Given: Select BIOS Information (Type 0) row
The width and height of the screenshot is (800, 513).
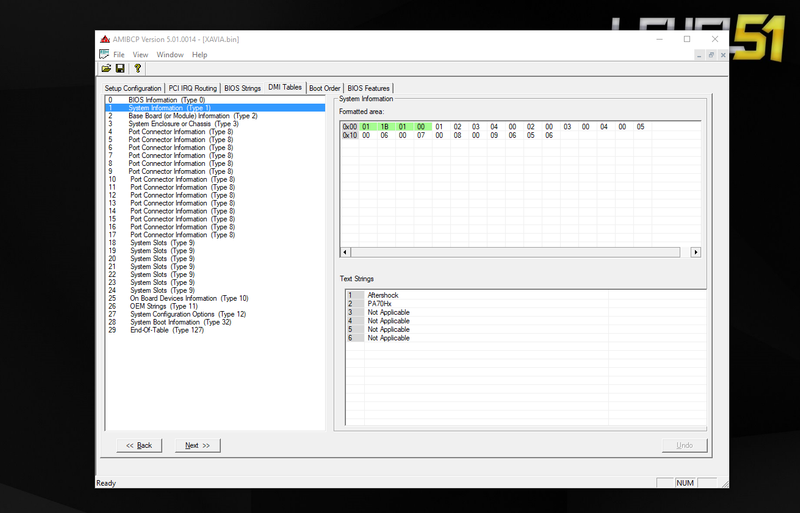Looking at the screenshot, I should click(x=215, y=100).
